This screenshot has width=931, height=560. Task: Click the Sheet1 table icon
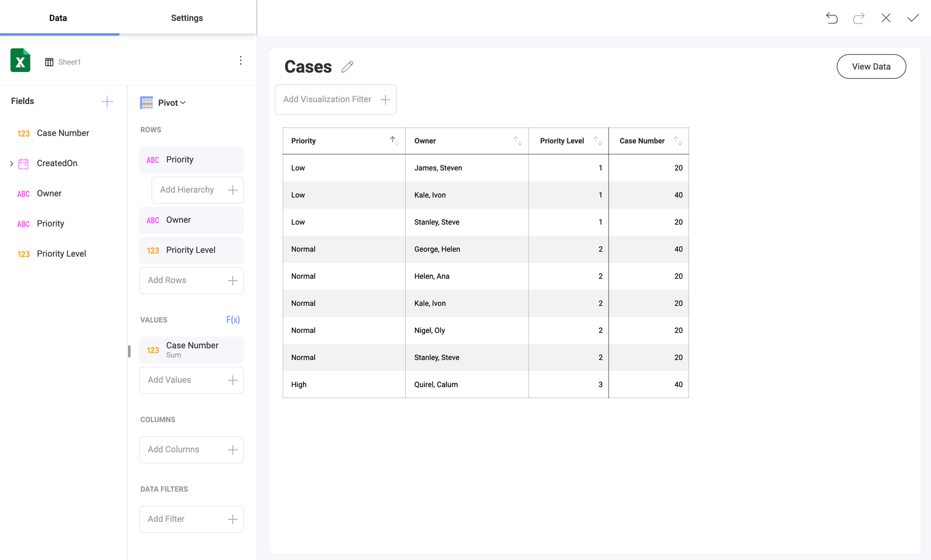point(49,62)
